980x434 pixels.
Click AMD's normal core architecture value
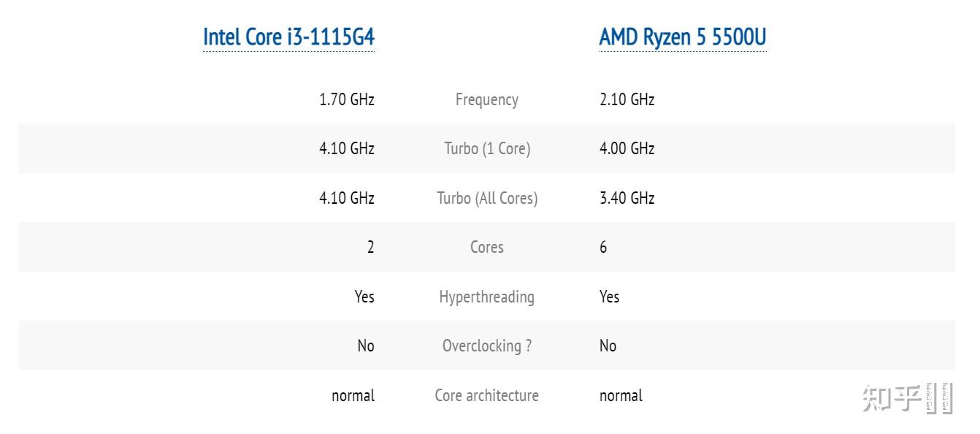[x=621, y=395]
